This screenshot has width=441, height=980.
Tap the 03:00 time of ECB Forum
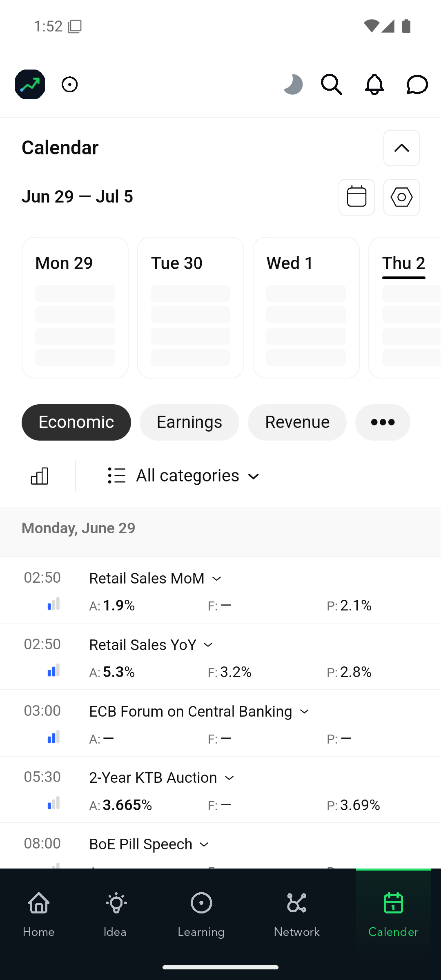coord(42,710)
